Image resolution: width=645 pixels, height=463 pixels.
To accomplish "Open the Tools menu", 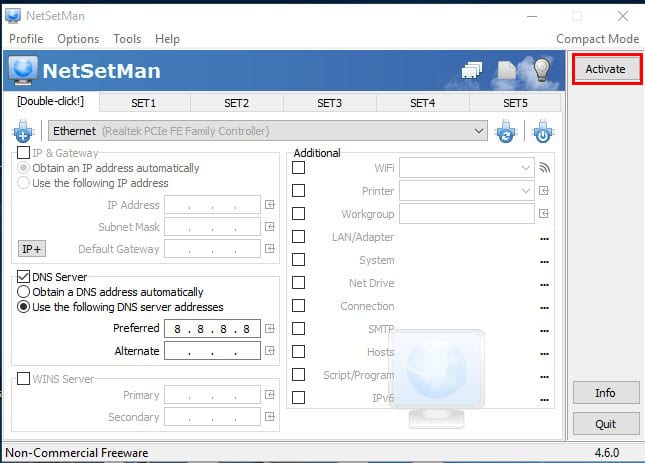I will click(127, 39).
